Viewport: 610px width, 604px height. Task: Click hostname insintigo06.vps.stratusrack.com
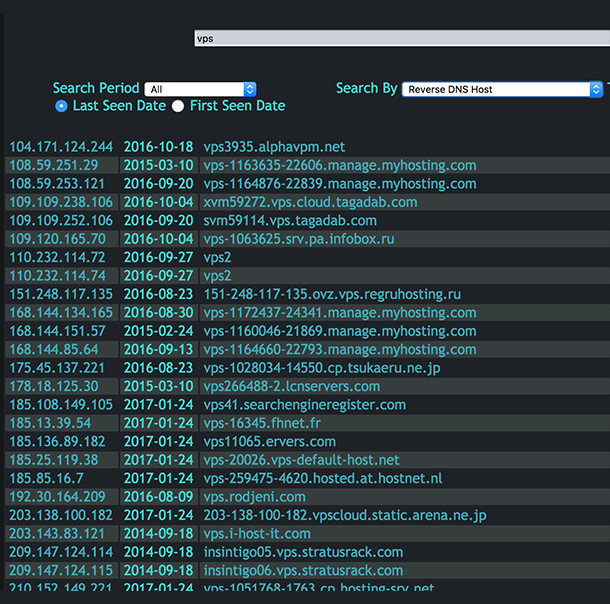click(303, 571)
